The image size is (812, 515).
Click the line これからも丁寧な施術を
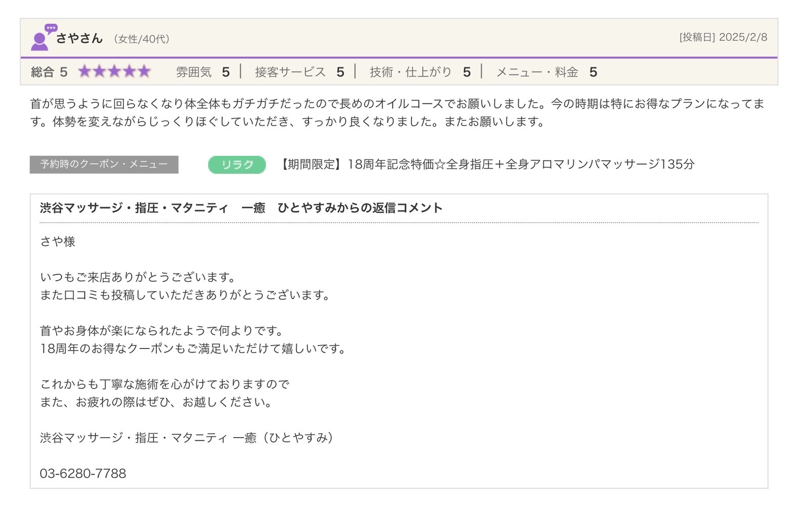(165, 384)
